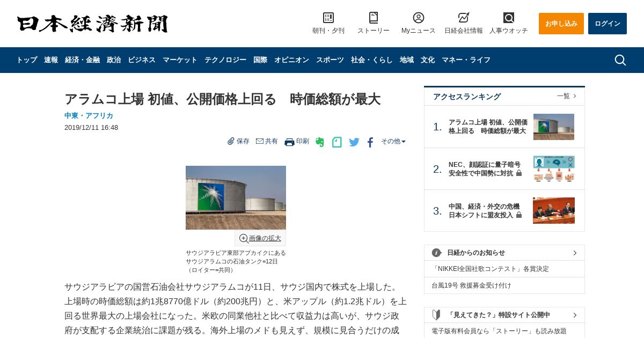Share the article on Facebook
Screen dimensions: 644x338
[x=370, y=142]
